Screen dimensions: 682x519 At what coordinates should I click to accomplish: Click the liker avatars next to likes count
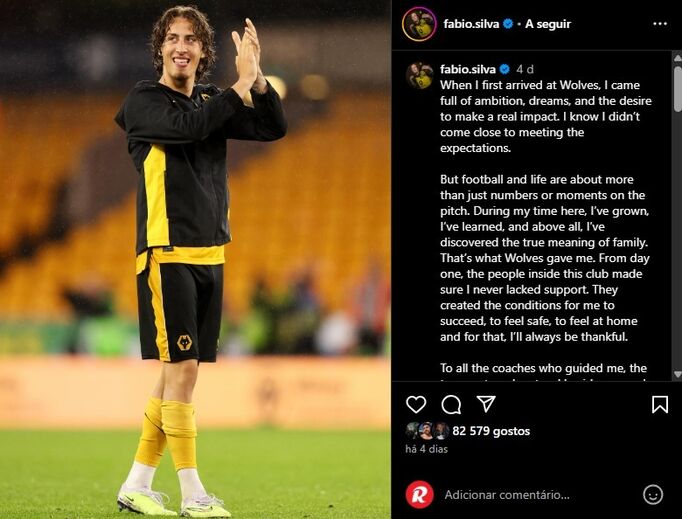click(427, 431)
